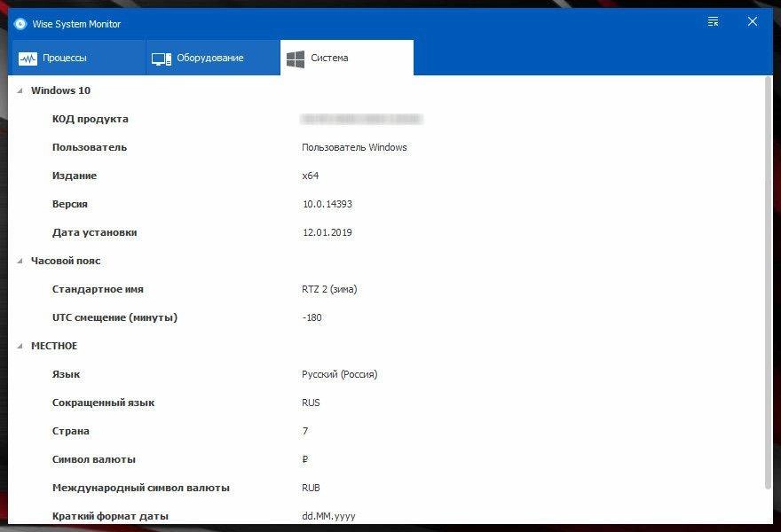This screenshot has height=532, width=781.
Task: Select the UTC смещение (минуты) label
Action: pos(114,317)
